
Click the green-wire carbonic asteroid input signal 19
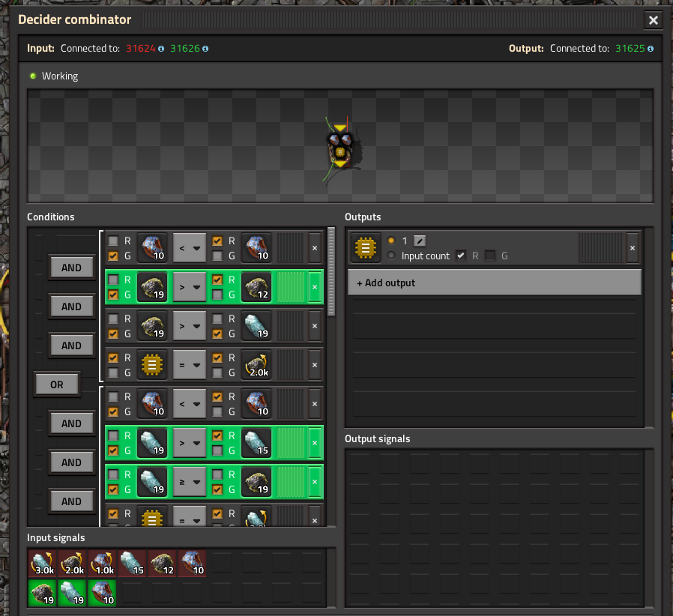43,593
